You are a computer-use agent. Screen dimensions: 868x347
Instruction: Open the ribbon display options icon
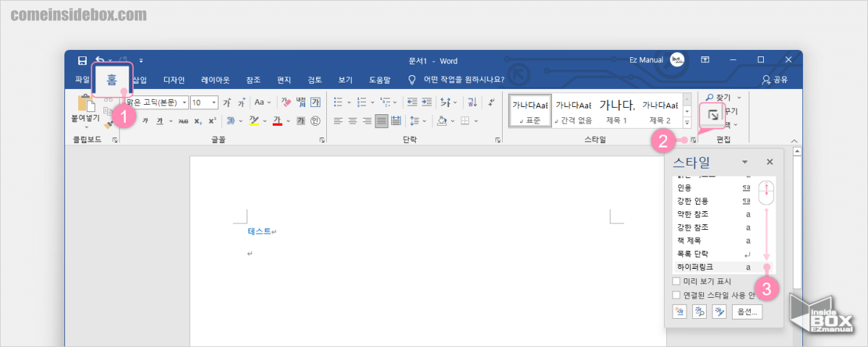(x=705, y=61)
